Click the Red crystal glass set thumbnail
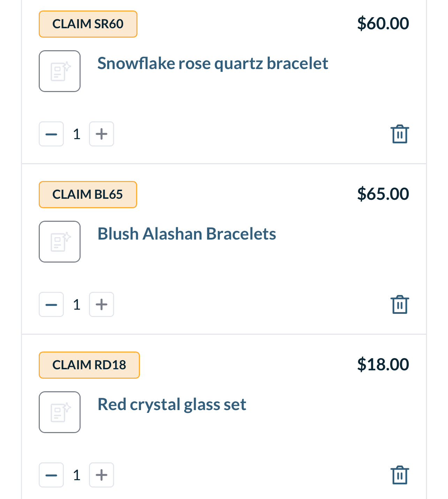The height and width of the screenshot is (499, 448). (60, 412)
